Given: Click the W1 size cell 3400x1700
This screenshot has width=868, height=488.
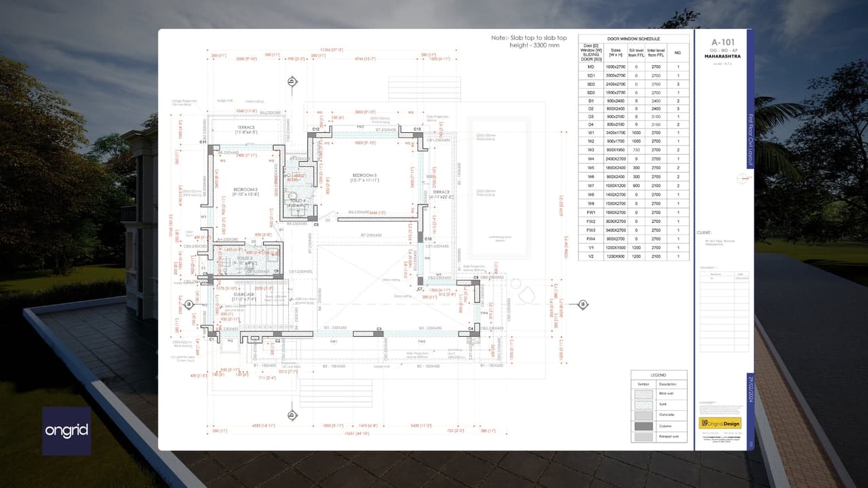Looking at the screenshot, I should tap(615, 133).
